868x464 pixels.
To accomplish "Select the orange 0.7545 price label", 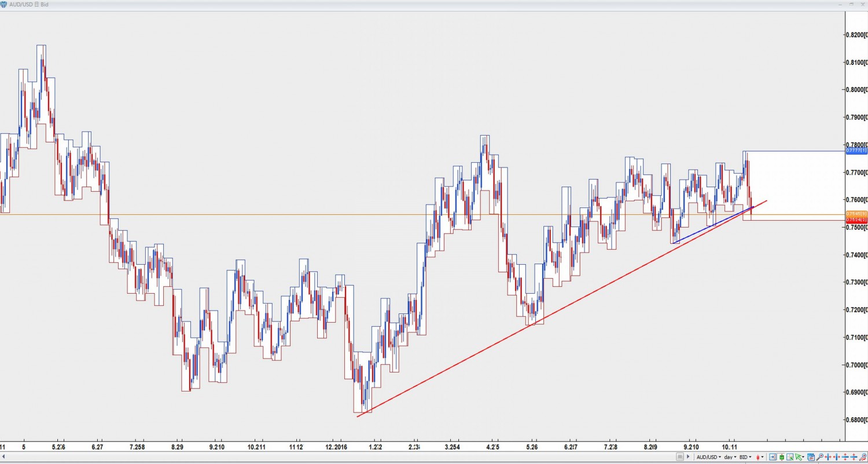I will point(856,214).
